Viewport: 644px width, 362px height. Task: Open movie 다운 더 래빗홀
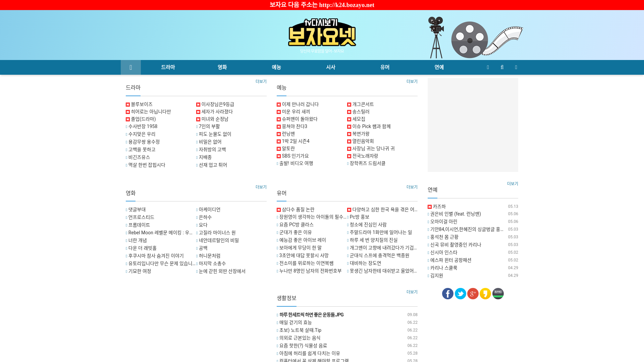(x=143, y=248)
